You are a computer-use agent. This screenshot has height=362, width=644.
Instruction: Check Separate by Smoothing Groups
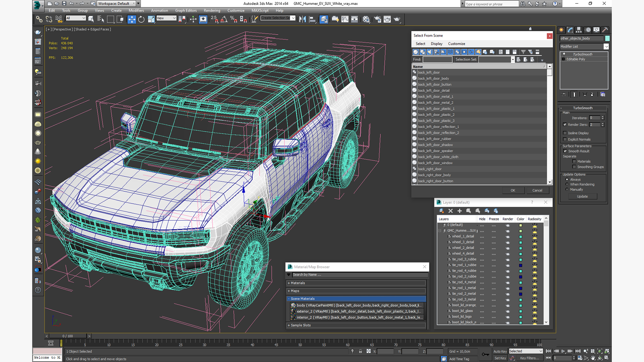[x=574, y=167]
